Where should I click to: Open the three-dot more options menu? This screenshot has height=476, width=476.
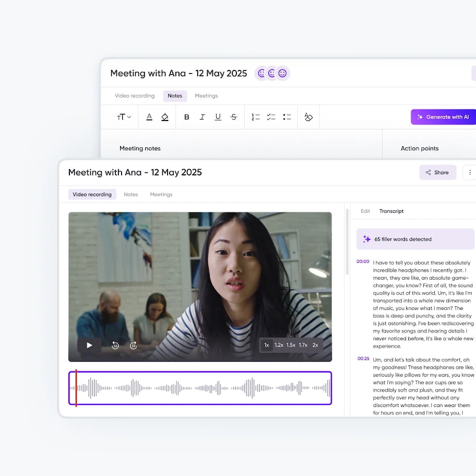469,172
